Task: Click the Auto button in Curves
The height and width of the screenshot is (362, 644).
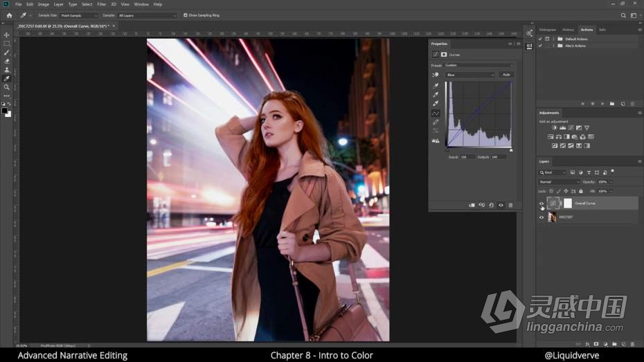Action: click(x=506, y=75)
